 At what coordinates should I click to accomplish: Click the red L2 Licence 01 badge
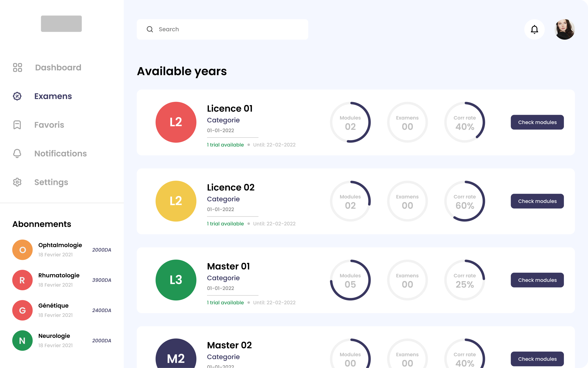point(176,122)
